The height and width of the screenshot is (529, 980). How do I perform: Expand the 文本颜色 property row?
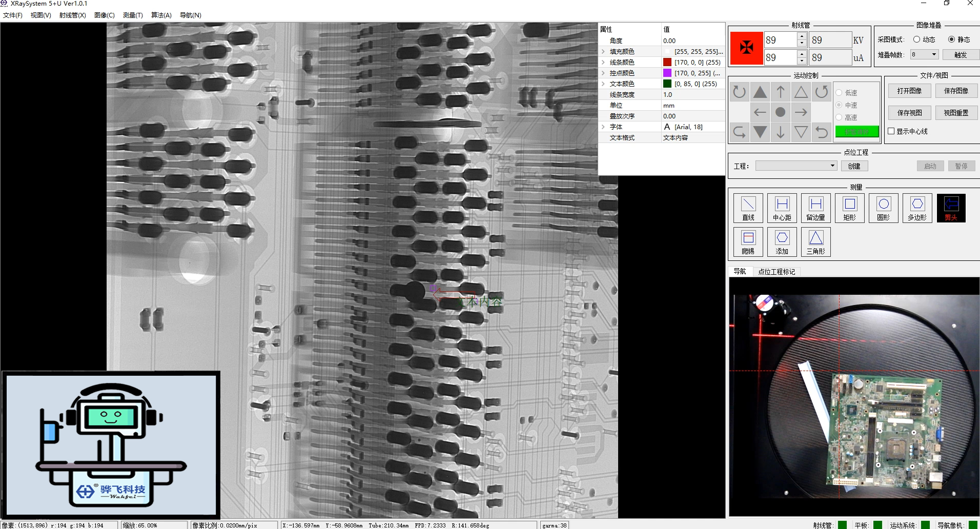point(603,84)
